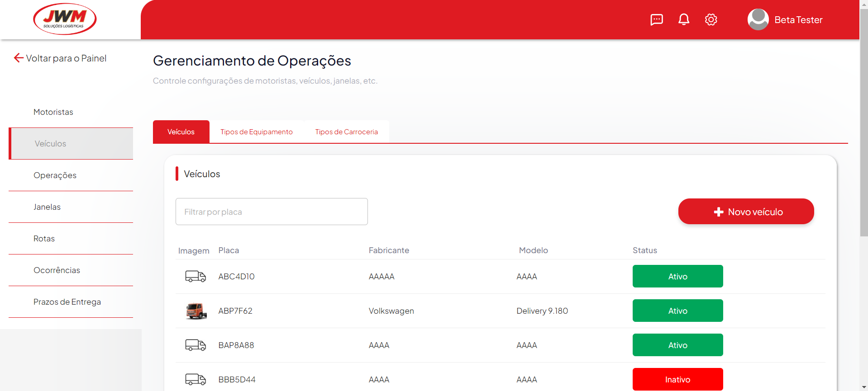The width and height of the screenshot is (868, 391).
Task: Click the notifications bell icon
Action: click(683, 19)
